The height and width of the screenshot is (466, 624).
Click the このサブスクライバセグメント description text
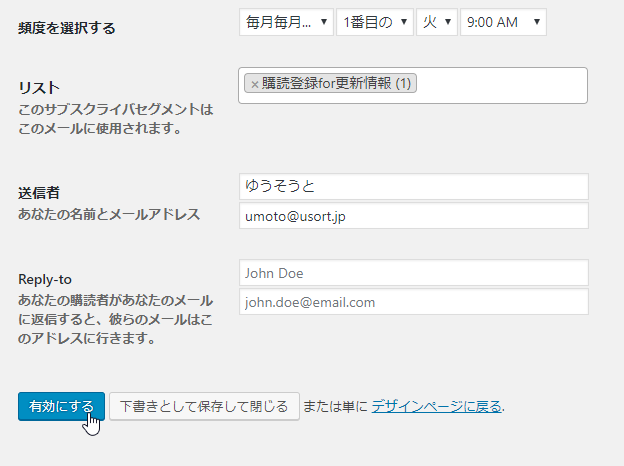[116, 108]
